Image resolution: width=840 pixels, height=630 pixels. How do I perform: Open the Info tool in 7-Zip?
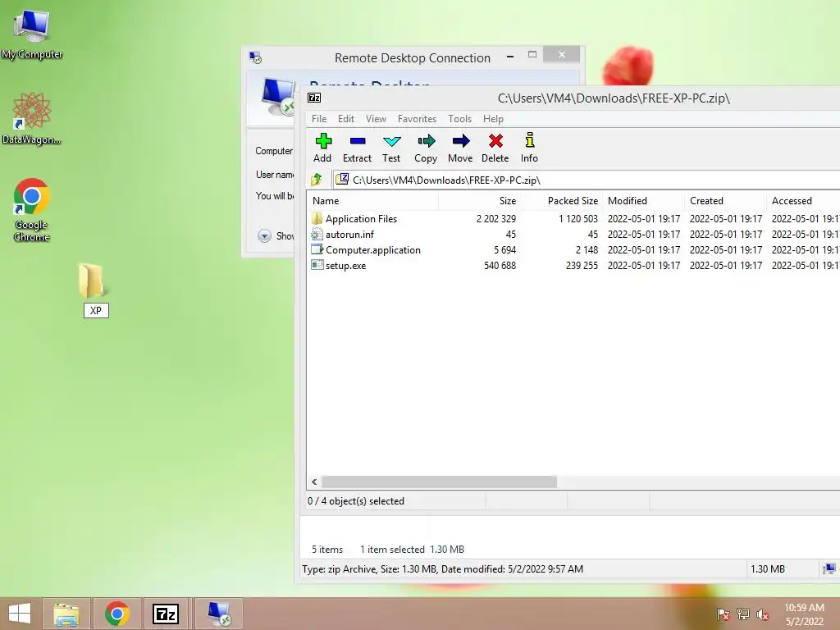529,148
